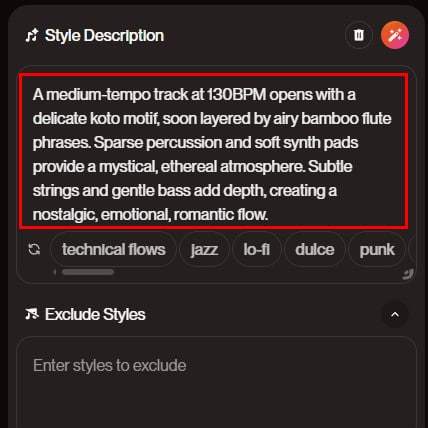The width and height of the screenshot is (428, 428).
Task: Add the 'technical flows' style tag
Action: pos(113,249)
